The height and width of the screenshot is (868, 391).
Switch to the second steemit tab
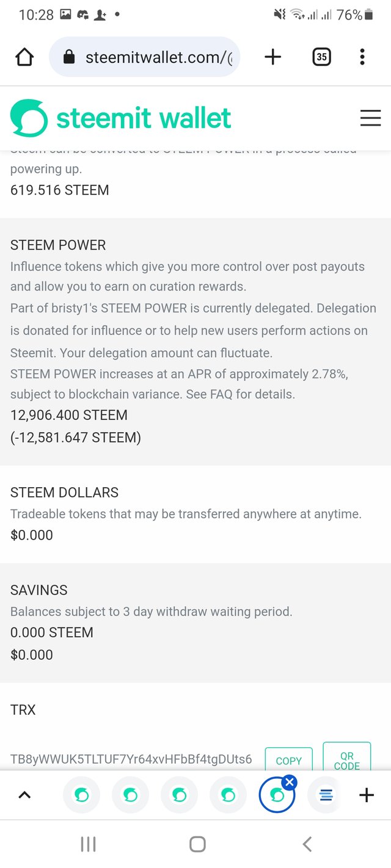tap(130, 795)
